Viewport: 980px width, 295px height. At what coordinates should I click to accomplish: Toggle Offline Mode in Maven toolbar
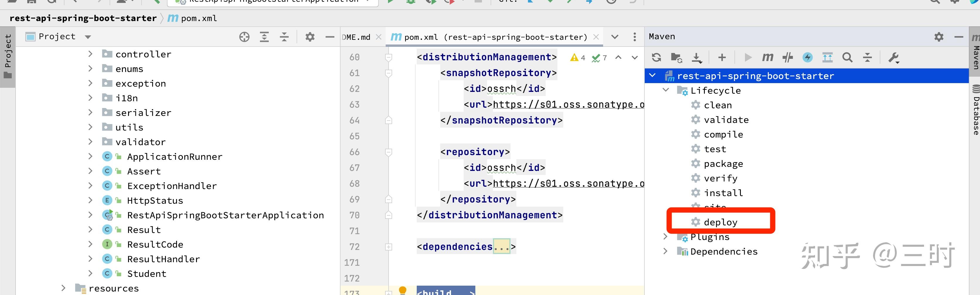[787, 57]
